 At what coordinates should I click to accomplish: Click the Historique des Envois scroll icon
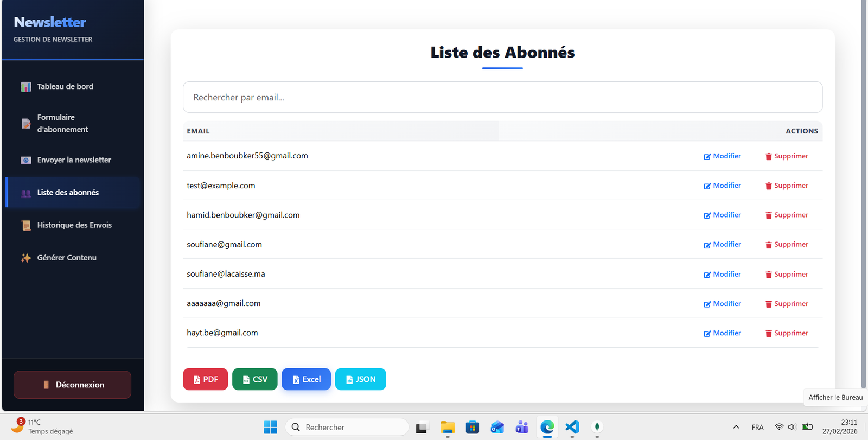click(25, 226)
